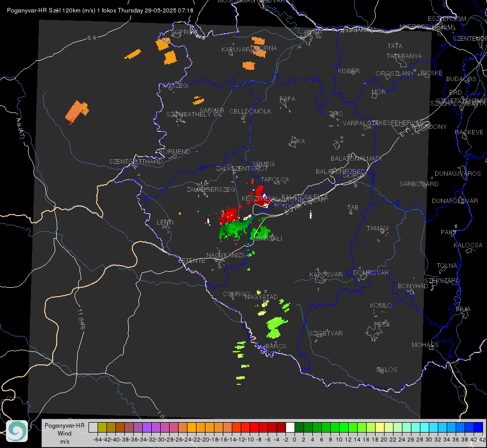Viewport: 487px width, 448px height.
Task: Select the BALATONALMÁDI city label
Action: point(356,159)
